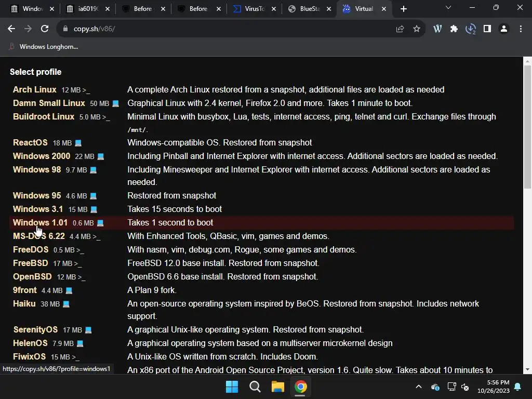Open the downloads indicator icon
532x399 pixels.
point(471,29)
